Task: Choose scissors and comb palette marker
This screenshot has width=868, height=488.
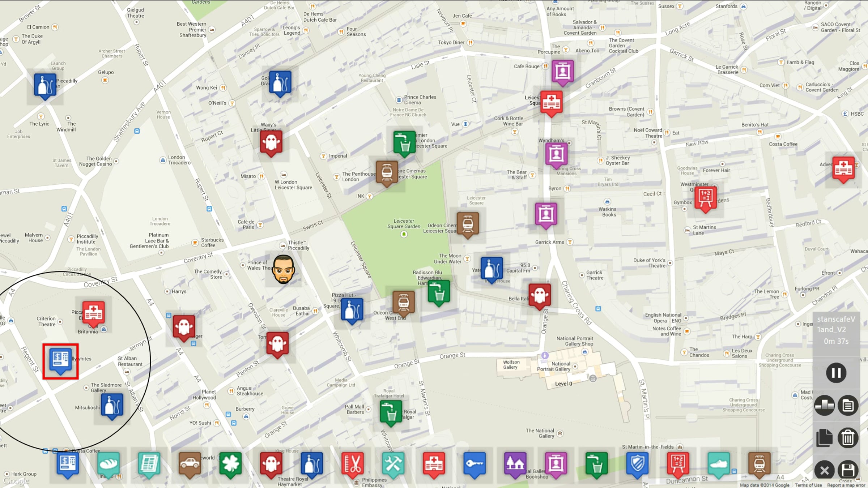Action: tap(353, 464)
